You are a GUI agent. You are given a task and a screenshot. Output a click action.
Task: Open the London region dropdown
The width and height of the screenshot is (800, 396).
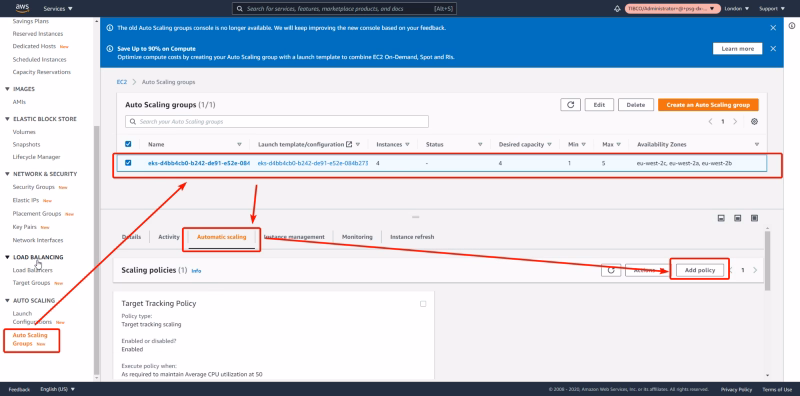pyautogui.click(x=736, y=9)
